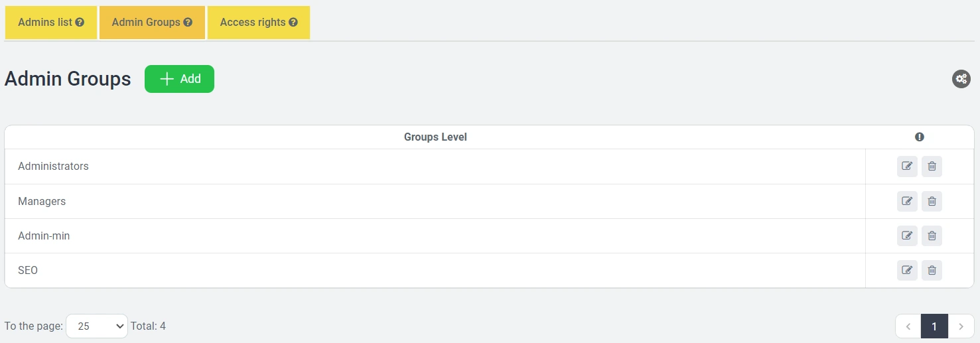The image size is (980, 343).
Task: Click the green Add button
Action: click(179, 79)
